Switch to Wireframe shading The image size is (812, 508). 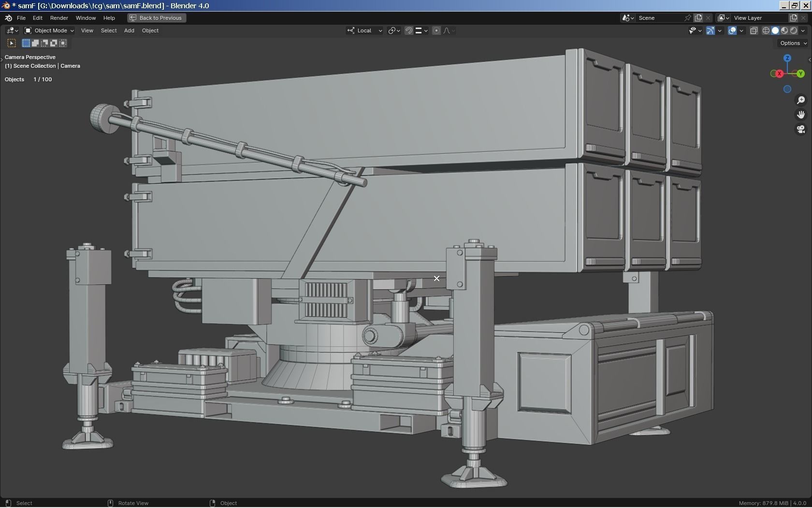click(x=766, y=30)
